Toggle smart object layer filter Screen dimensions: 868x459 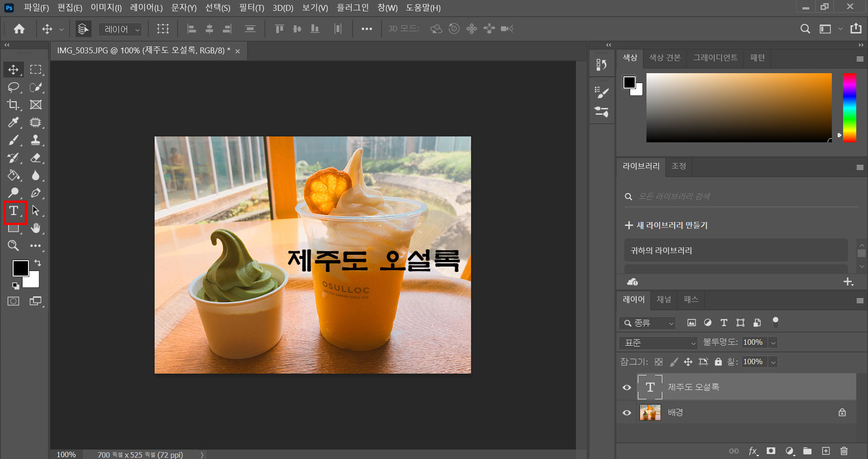click(757, 323)
